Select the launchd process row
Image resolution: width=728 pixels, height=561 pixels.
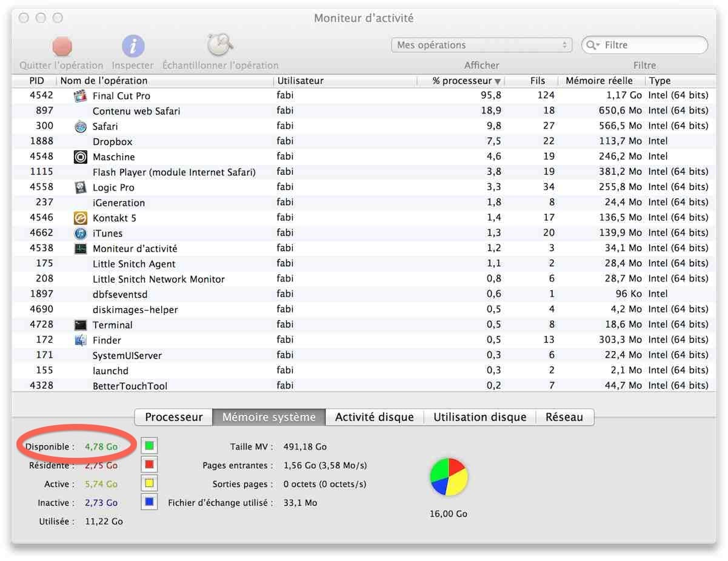[x=364, y=371]
